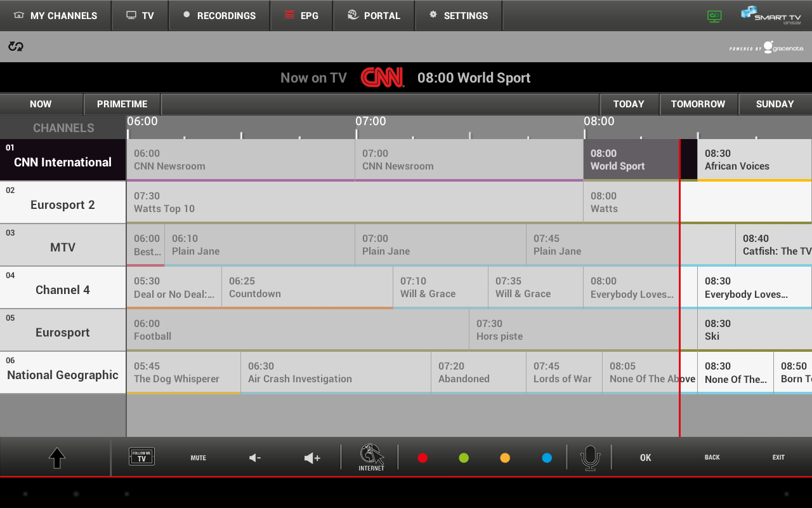This screenshot has width=812, height=508.
Task: Click the Follow Me TV icon
Action: 141,457
